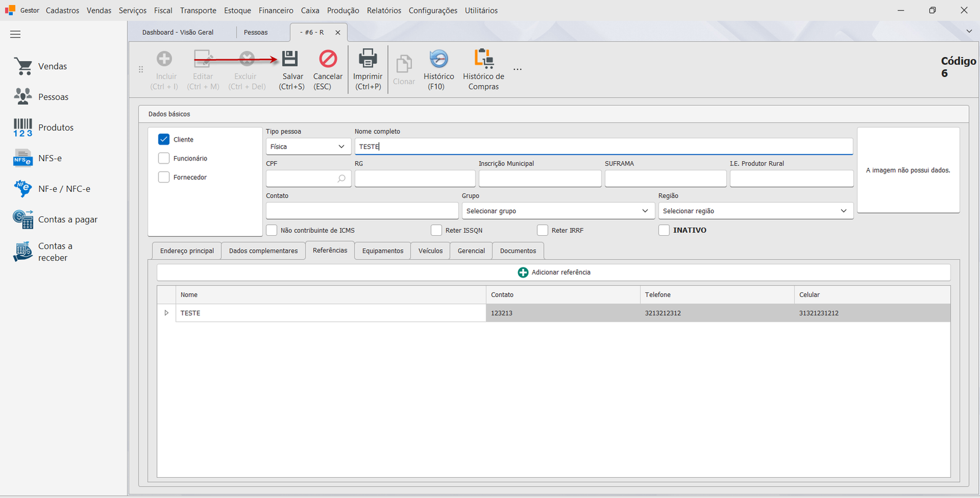Click the Salvar floppy disk icon
980x498 pixels.
290,58
